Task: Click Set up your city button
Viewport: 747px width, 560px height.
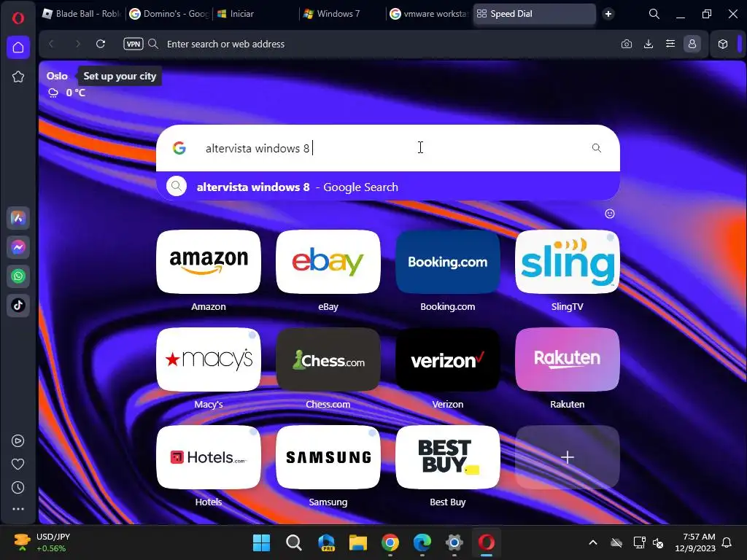Action: [x=120, y=76]
